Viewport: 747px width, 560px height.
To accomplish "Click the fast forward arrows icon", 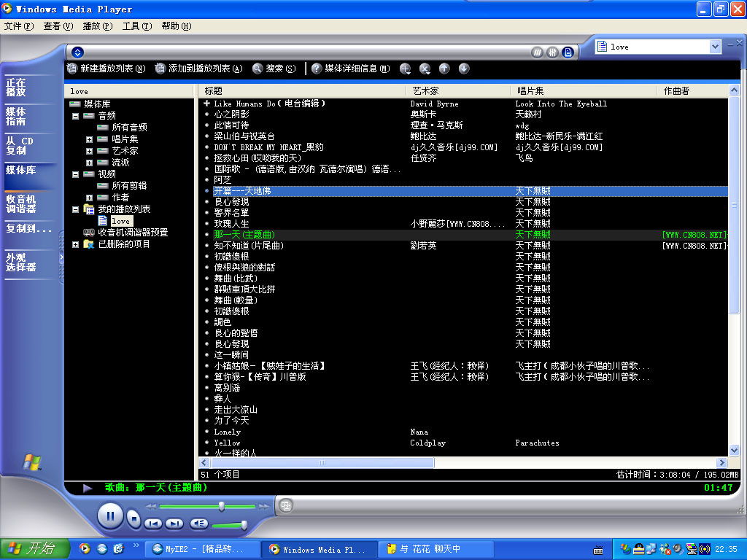I will 263,507.
